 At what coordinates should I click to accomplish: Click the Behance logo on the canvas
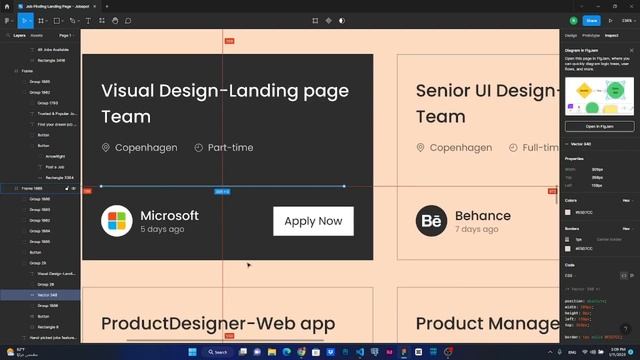click(431, 221)
